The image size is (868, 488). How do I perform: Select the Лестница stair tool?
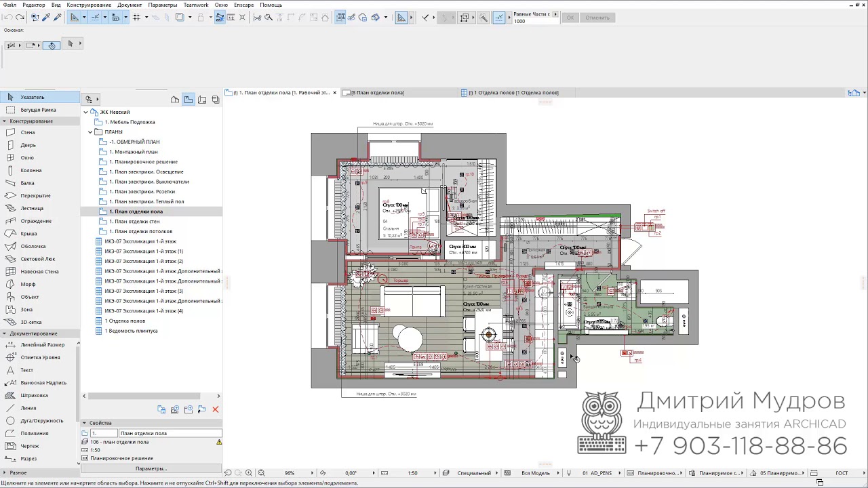click(39, 208)
